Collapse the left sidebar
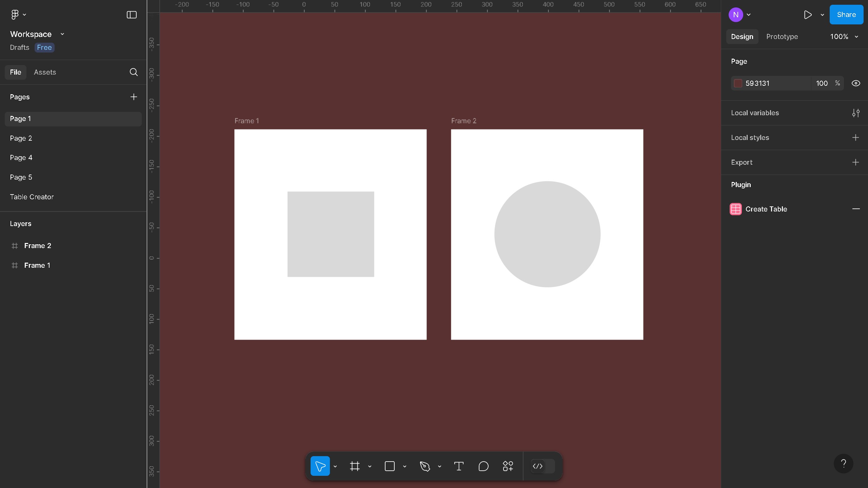Screen dimensions: 868x488 pos(131,15)
